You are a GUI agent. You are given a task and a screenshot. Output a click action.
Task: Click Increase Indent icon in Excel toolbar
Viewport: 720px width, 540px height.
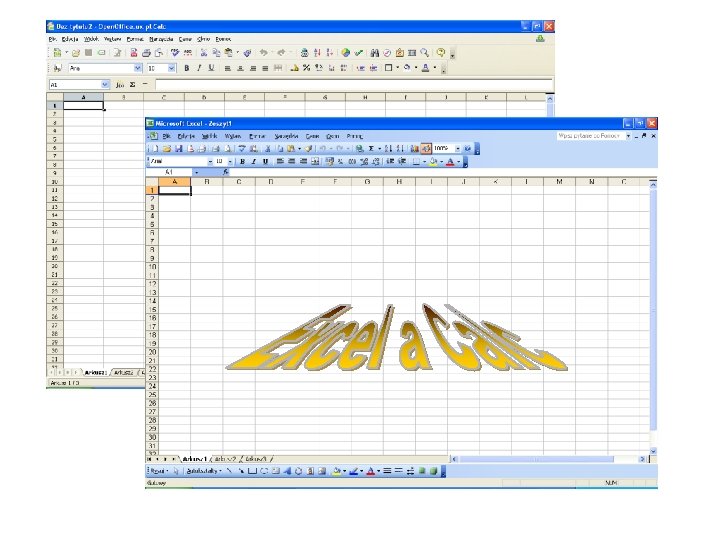[x=401, y=161]
